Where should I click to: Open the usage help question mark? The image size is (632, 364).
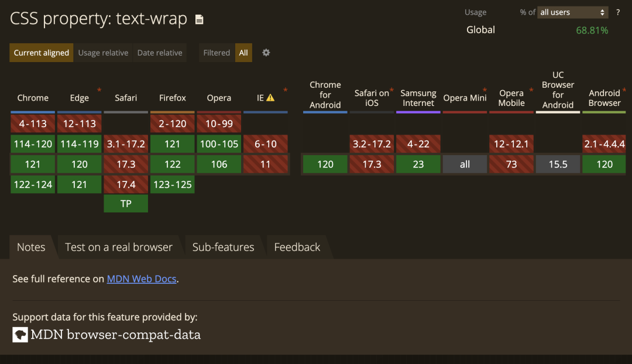618,12
